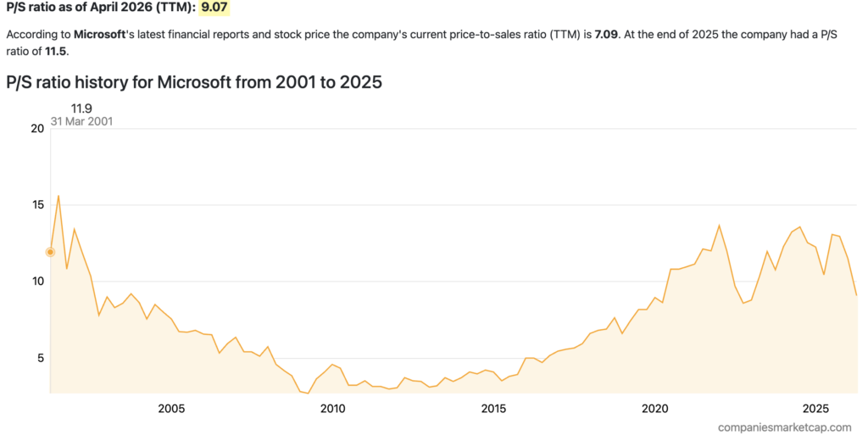Click the 10 y-axis label
Image resolution: width=868 pixels, height=441 pixels.
[36, 282]
